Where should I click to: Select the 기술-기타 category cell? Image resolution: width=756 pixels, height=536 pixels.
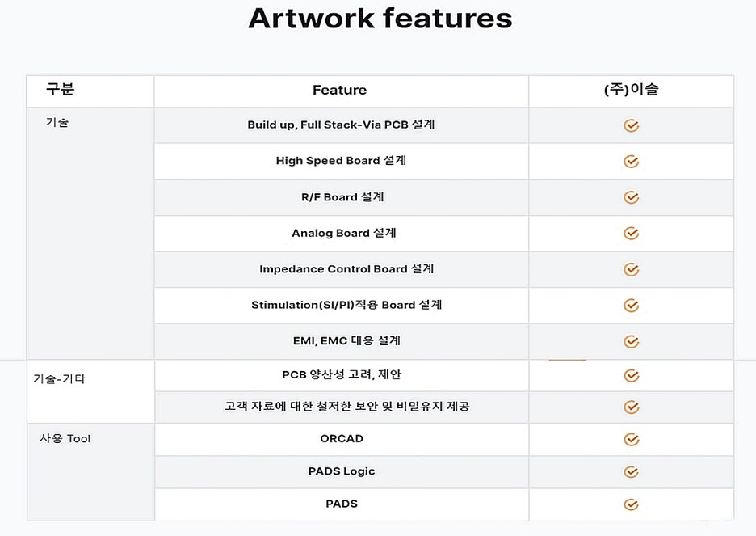[x=90, y=391]
